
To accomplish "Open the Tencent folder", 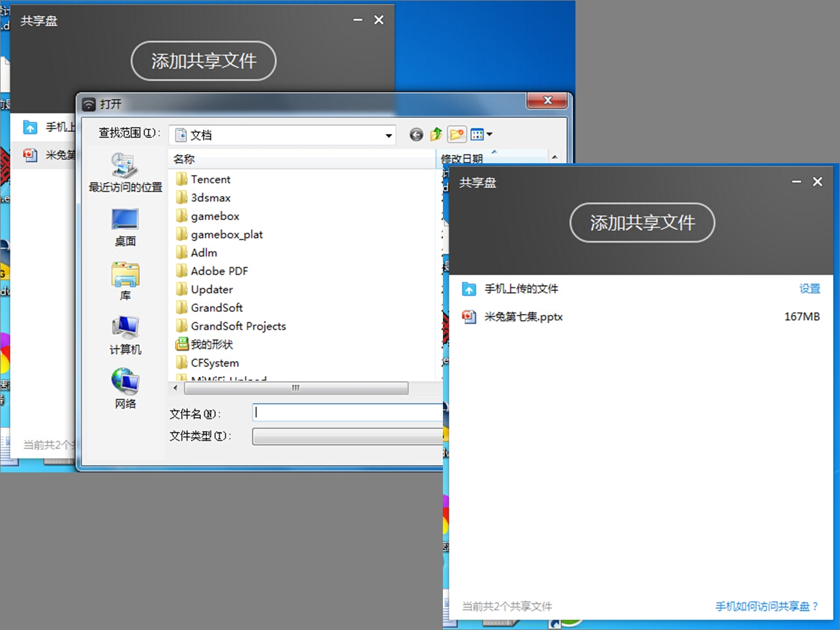I will pos(210,179).
